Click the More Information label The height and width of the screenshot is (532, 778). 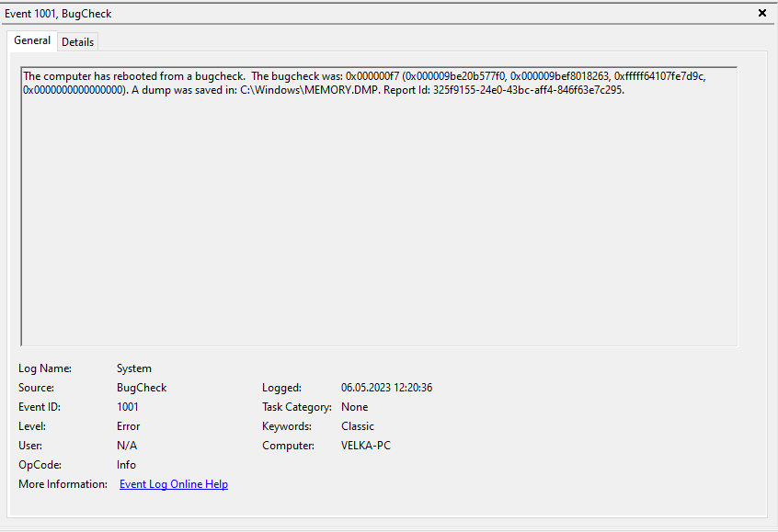pyautogui.click(x=63, y=484)
